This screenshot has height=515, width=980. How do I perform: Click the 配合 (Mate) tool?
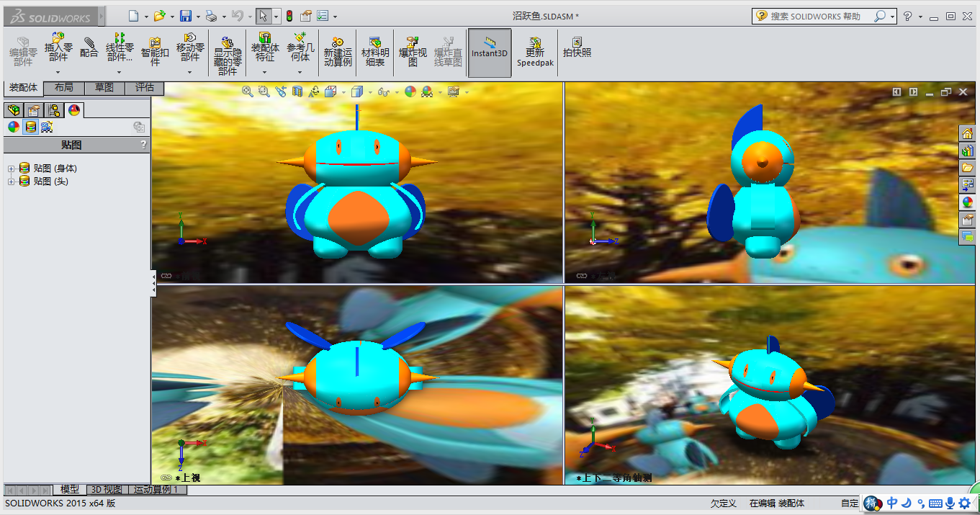[x=89, y=48]
